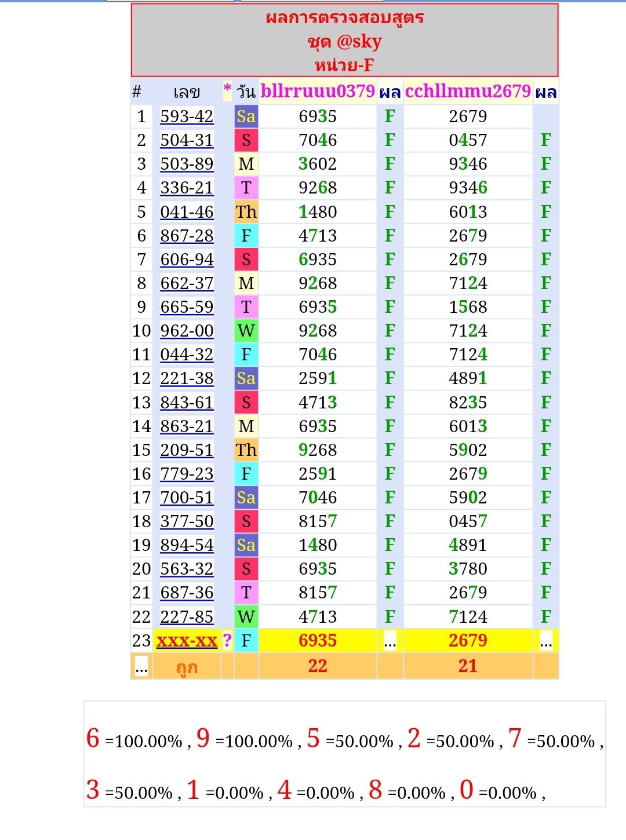Click the green W day cell in row 10
The image size is (626, 840).
246,331
